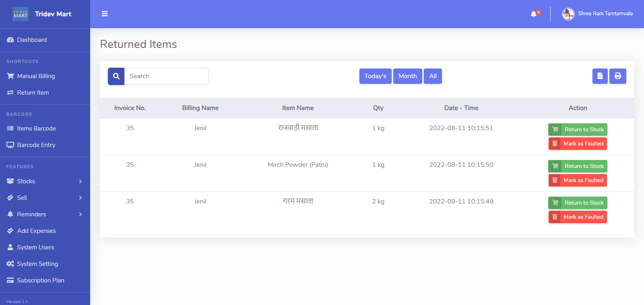Return Mirch Powder (Patni) to stock
The height and width of the screenshot is (305, 644).
tap(578, 166)
